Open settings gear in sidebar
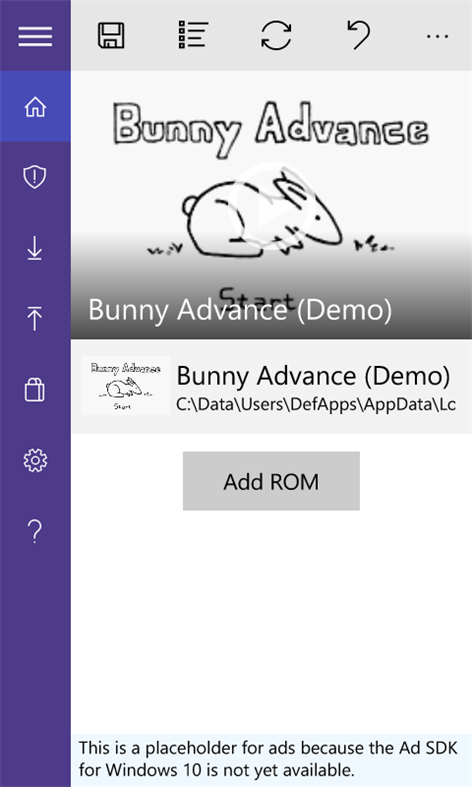 point(35,460)
